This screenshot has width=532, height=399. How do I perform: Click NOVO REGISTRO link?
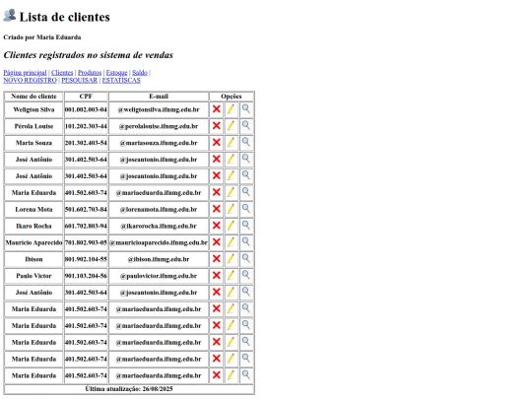(30, 81)
